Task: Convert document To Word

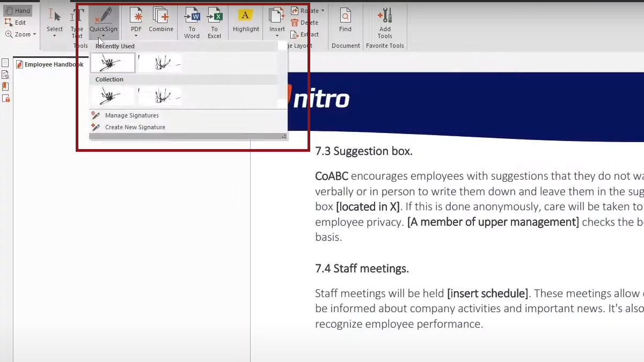Action: tap(192, 23)
